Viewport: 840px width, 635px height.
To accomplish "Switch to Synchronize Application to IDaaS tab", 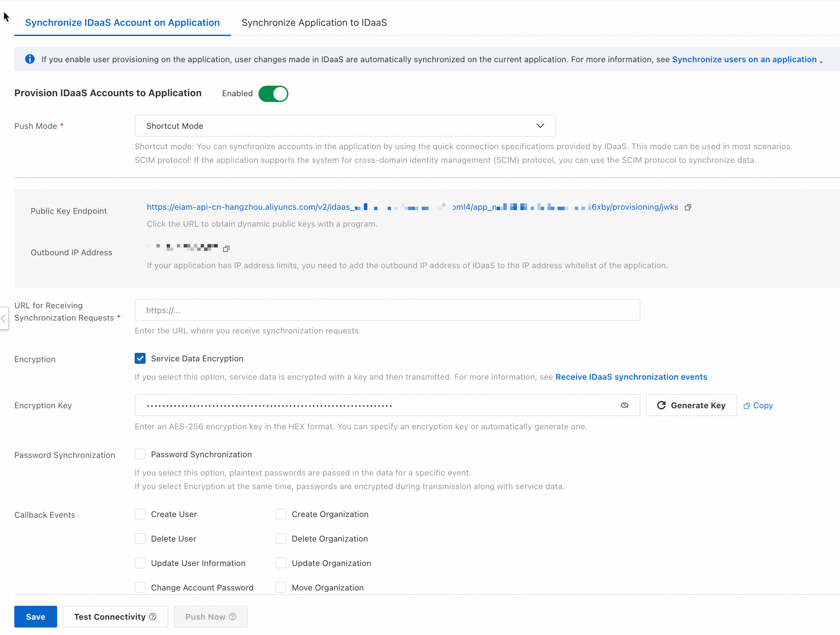I will [314, 23].
